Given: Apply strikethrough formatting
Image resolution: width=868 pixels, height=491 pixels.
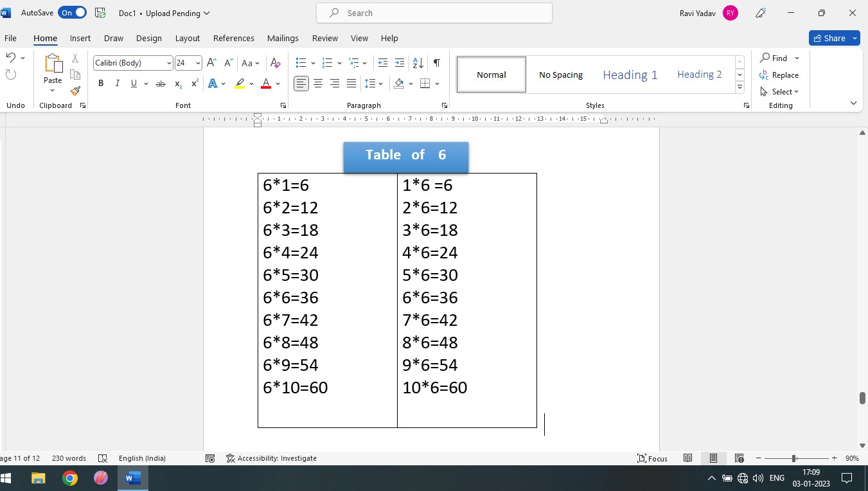Looking at the screenshot, I should (161, 84).
